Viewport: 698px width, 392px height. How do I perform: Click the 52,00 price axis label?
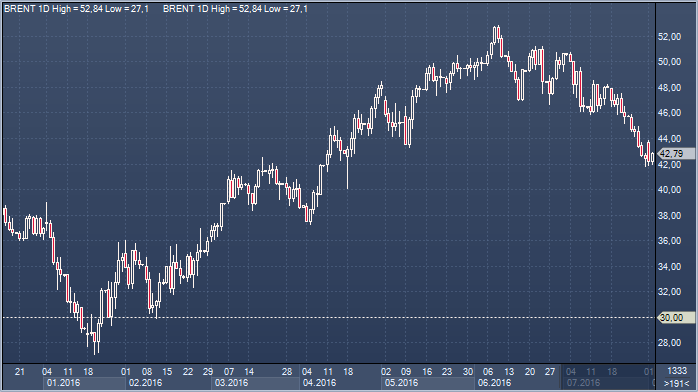pyautogui.click(x=669, y=36)
